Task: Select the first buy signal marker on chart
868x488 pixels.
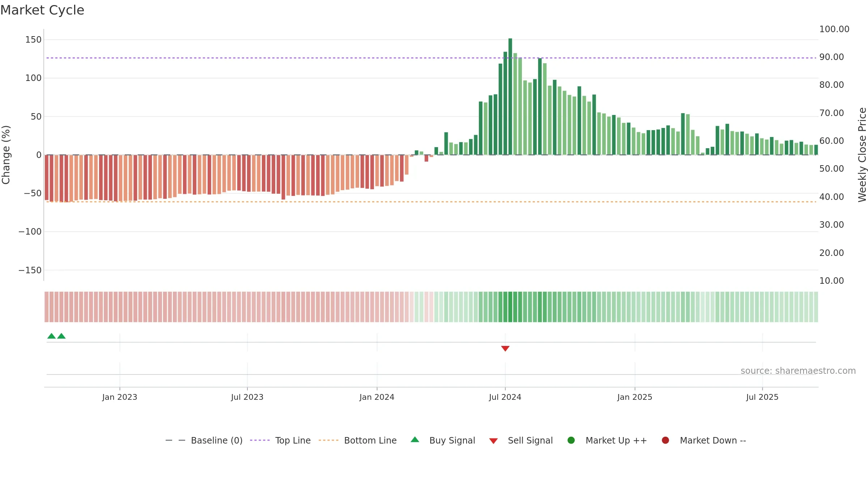Action: (51, 336)
